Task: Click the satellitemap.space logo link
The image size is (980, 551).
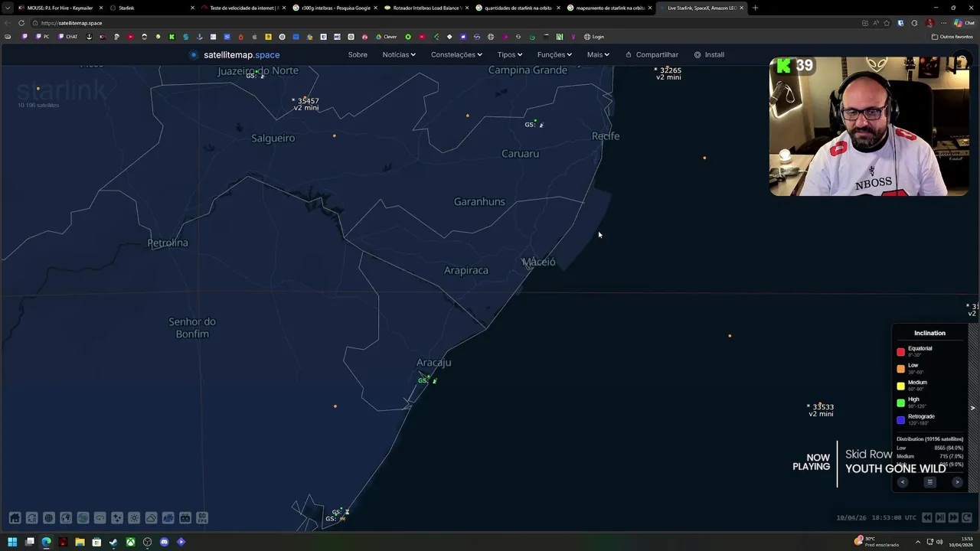Action: pos(235,55)
